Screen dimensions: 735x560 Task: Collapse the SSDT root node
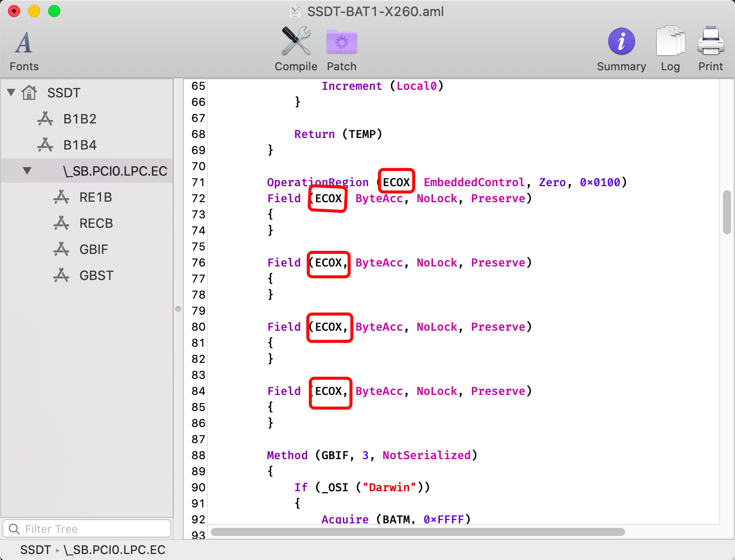pos(11,92)
